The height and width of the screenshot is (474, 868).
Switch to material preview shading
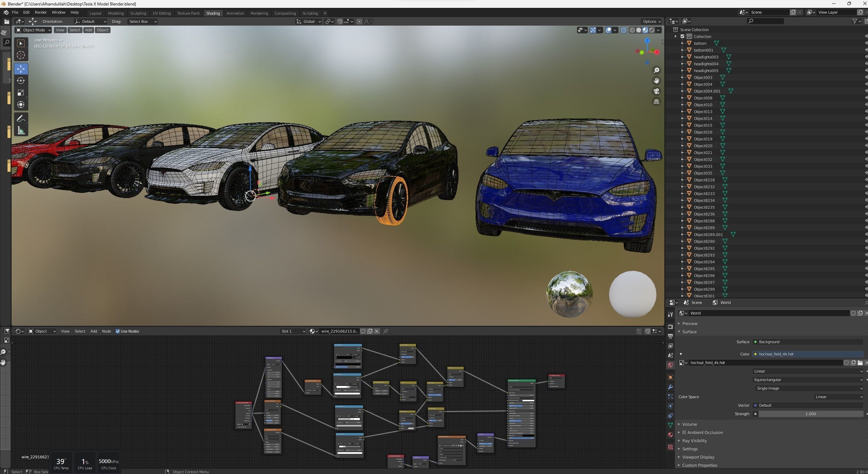(x=645, y=30)
